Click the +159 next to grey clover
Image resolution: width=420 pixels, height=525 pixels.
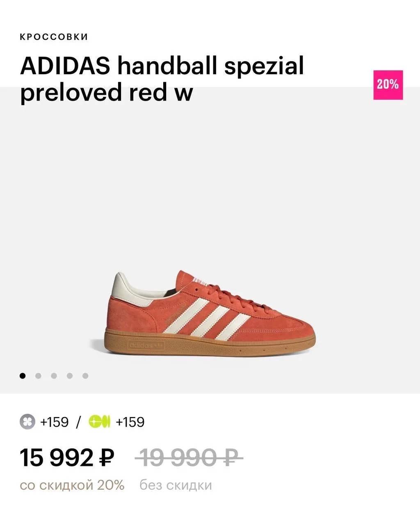[54, 422]
